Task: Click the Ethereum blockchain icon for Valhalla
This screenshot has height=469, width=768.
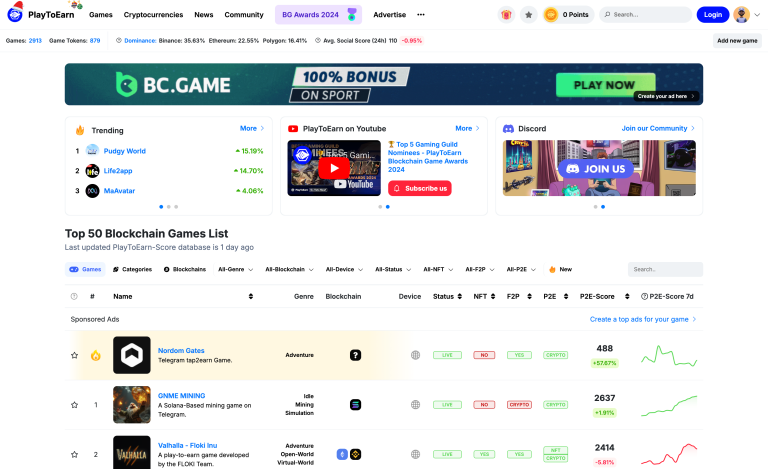Action: 342,454
